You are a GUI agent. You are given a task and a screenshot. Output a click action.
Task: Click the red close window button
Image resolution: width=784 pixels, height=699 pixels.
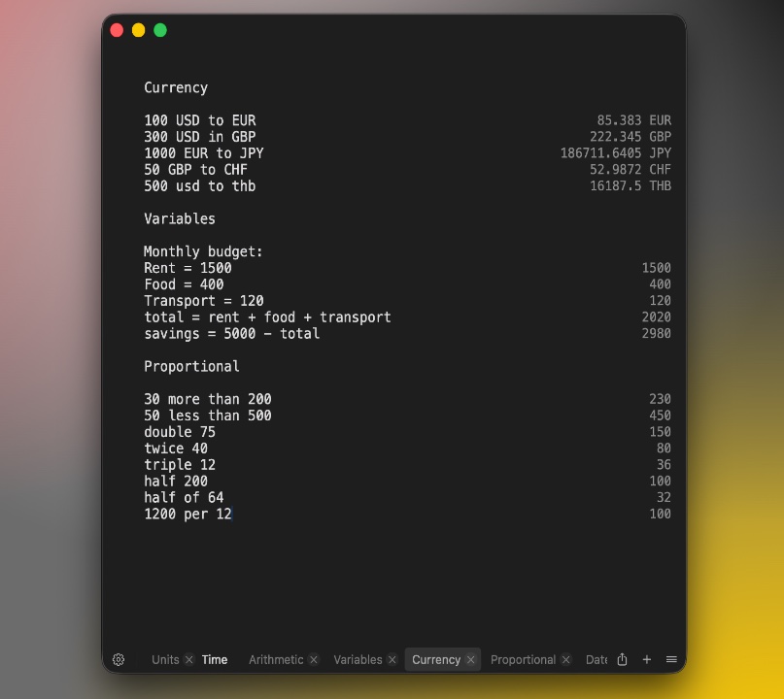[x=117, y=30]
